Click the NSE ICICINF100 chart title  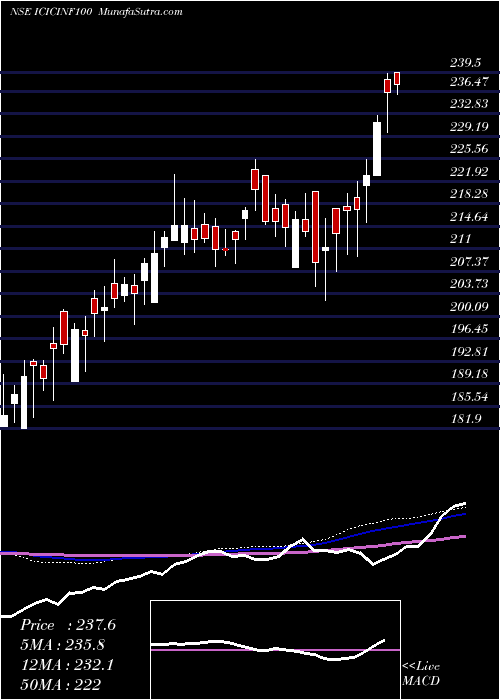51,12
